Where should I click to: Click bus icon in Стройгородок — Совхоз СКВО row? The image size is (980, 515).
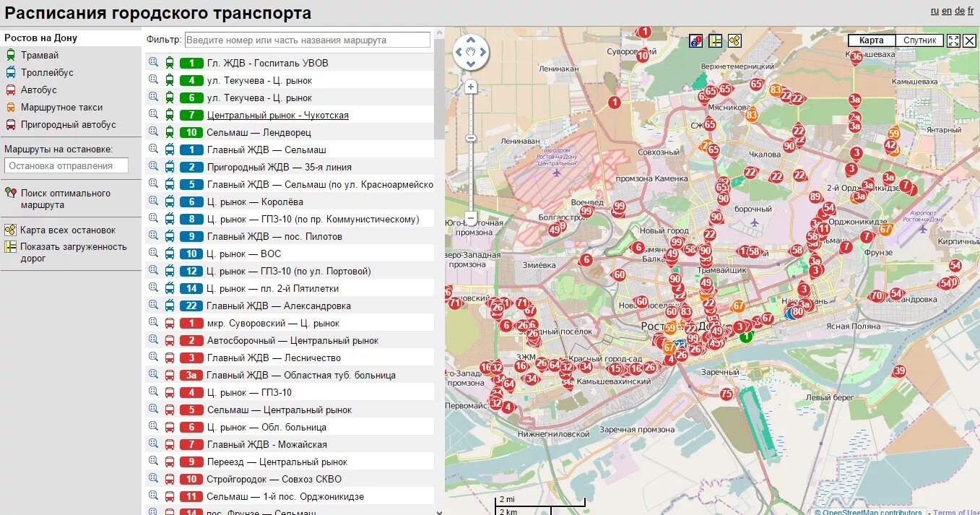[170, 479]
